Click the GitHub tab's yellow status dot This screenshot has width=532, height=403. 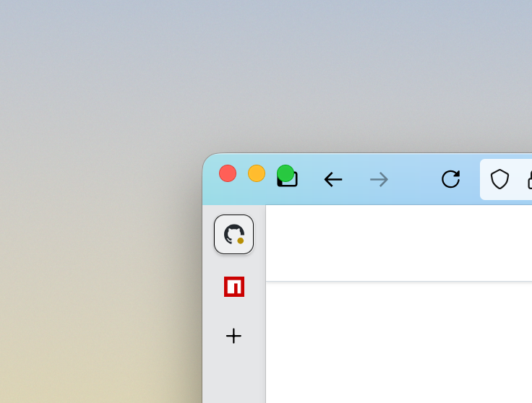[x=240, y=240]
